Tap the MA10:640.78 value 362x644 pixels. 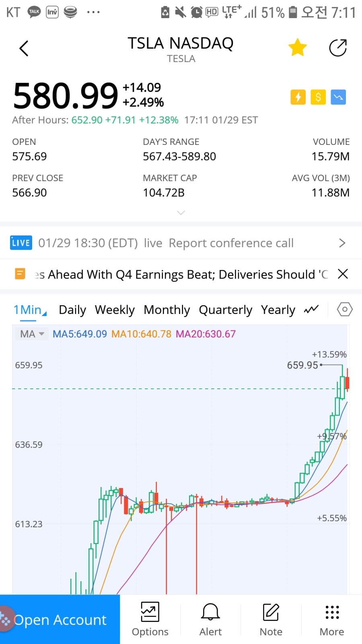click(x=141, y=334)
